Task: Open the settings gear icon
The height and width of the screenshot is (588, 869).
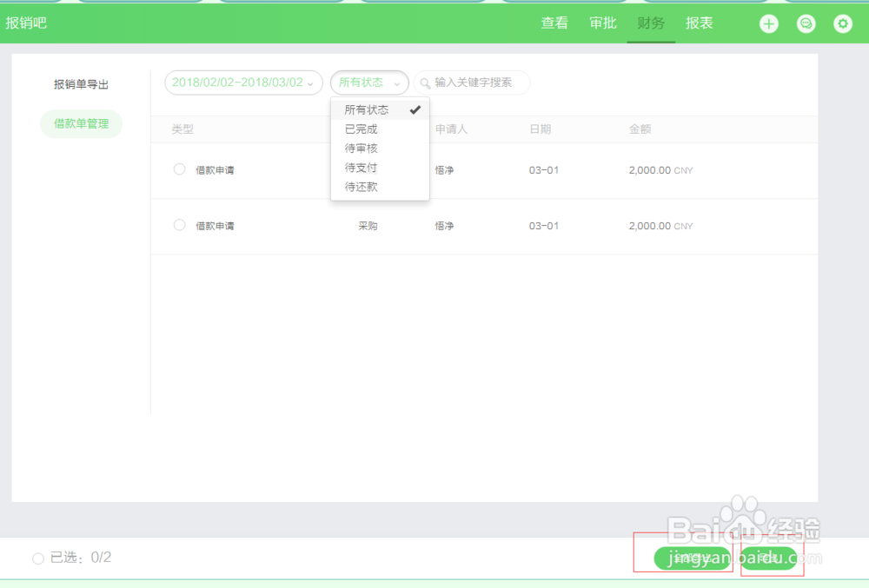Action: click(x=843, y=23)
